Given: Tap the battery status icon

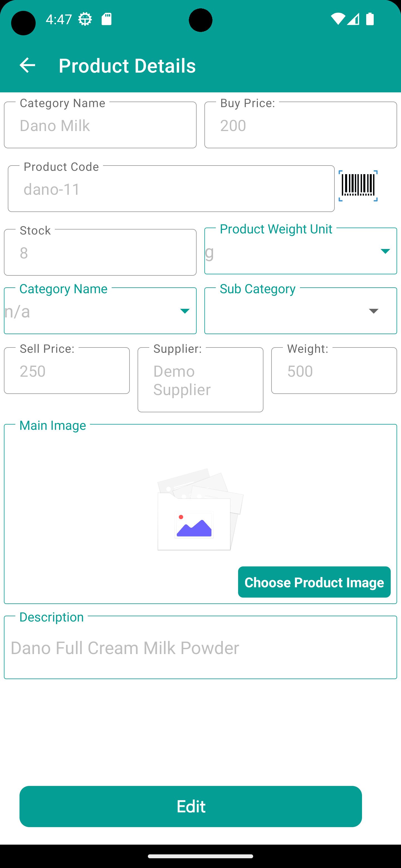Looking at the screenshot, I should [370, 19].
